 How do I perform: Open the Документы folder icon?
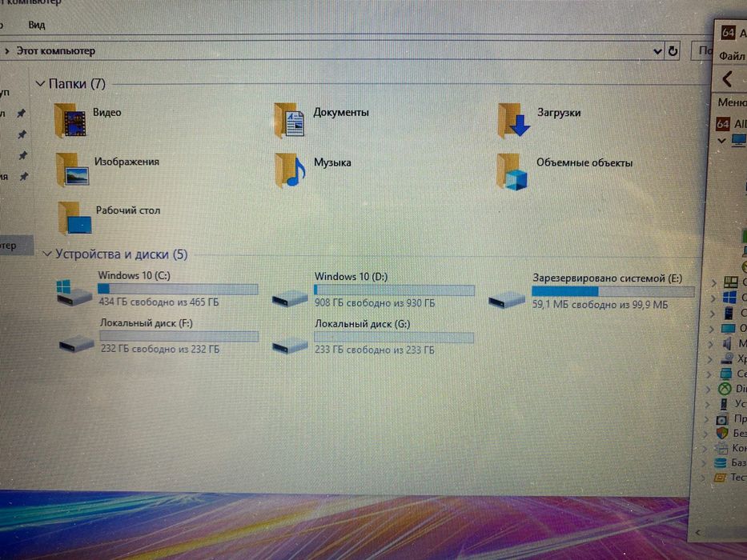pos(289,121)
